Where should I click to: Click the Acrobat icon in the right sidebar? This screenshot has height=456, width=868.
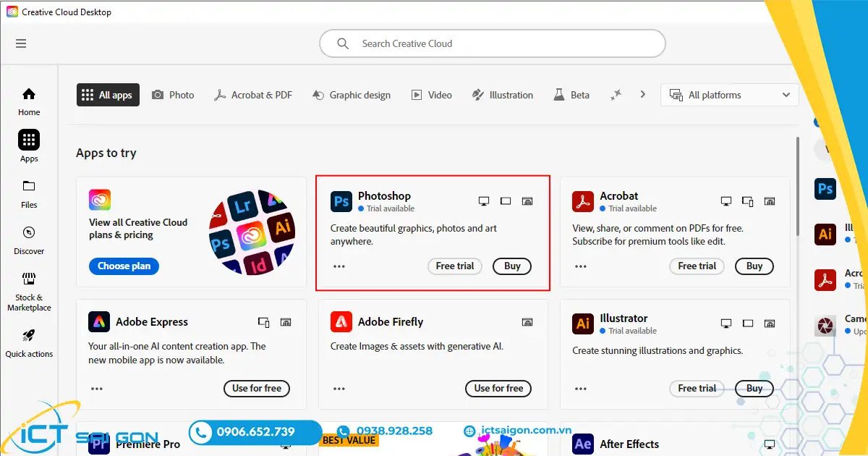tap(825, 280)
